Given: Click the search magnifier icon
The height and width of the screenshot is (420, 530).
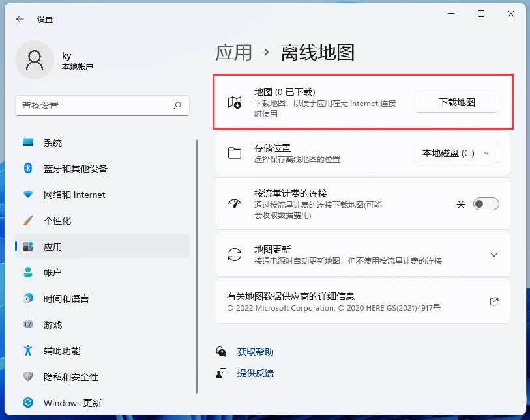Looking at the screenshot, I should pyautogui.click(x=177, y=105).
